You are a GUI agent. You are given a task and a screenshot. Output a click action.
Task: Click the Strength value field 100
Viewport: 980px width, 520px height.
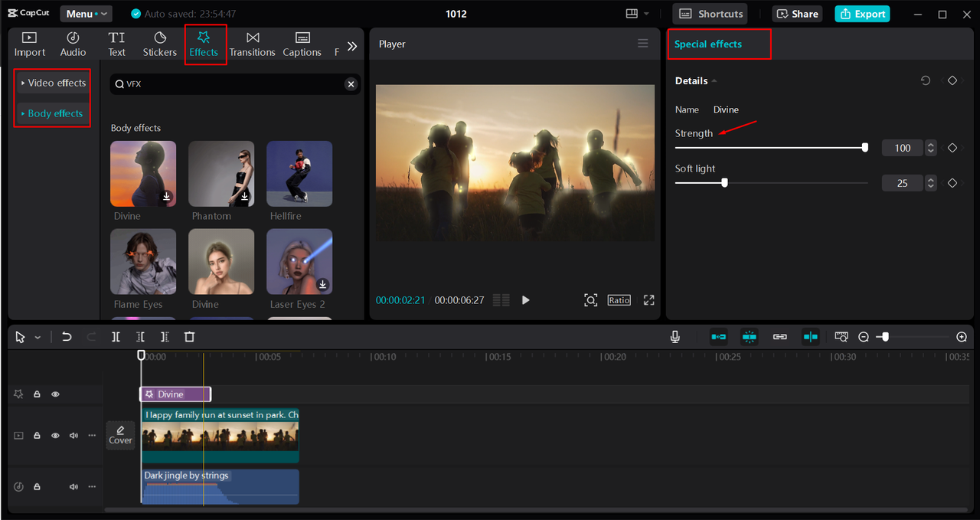(x=902, y=148)
